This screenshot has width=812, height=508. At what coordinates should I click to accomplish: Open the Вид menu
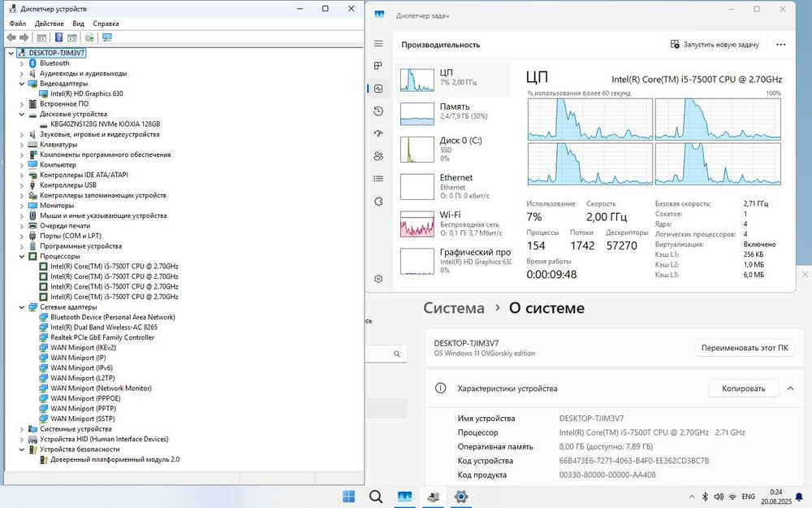coord(78,24)
